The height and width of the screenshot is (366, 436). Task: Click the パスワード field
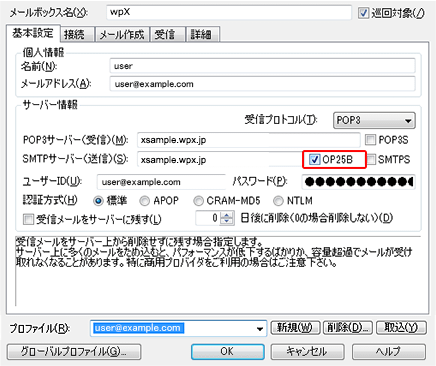point(359,182)
